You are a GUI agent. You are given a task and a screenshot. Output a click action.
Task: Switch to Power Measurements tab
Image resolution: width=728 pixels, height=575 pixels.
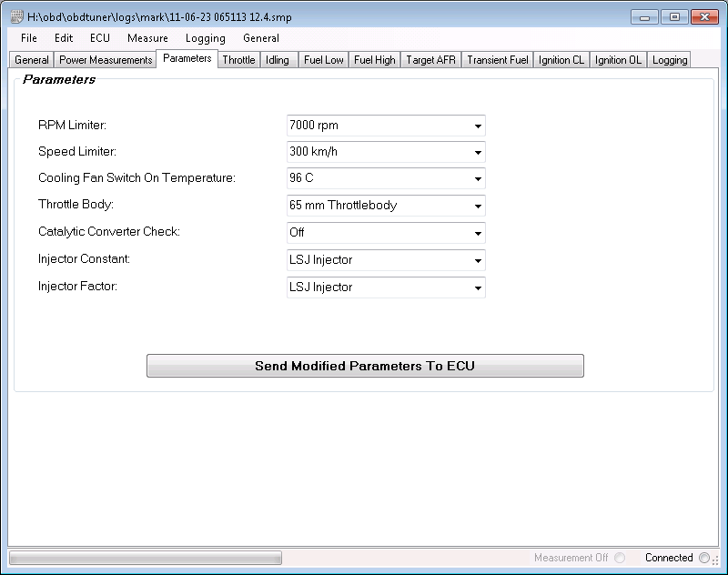pyautogui.click(x=106, y=60)
